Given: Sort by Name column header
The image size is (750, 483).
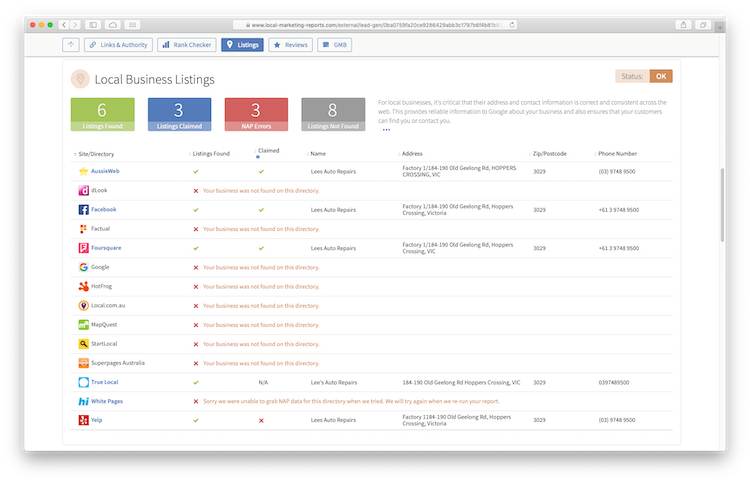Looking at the screenshot, I should tap(318, 154).
